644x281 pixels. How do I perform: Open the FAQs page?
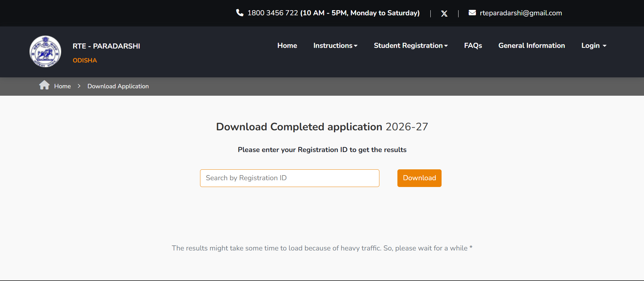point(473,45)
